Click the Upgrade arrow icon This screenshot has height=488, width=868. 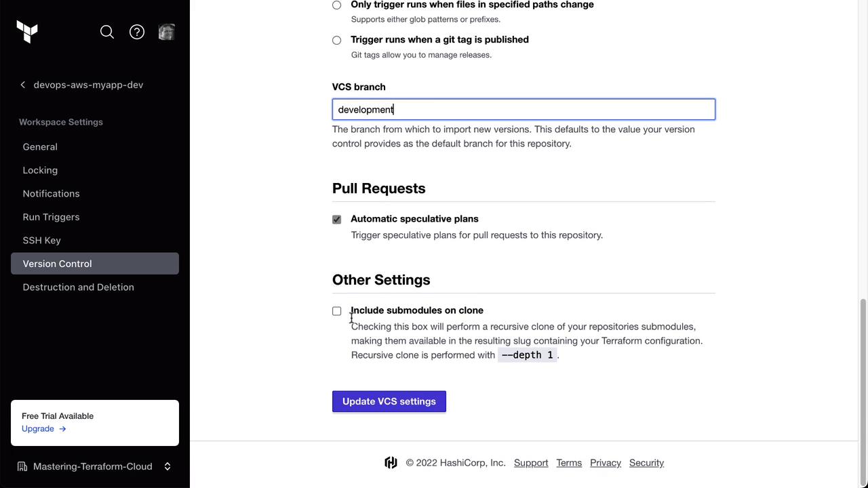(x=62, y=429)
